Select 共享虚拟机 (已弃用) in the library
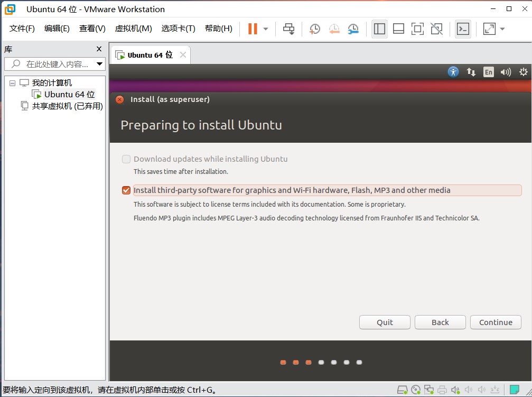This screenshot has height=397, width=532. (67, 106)
